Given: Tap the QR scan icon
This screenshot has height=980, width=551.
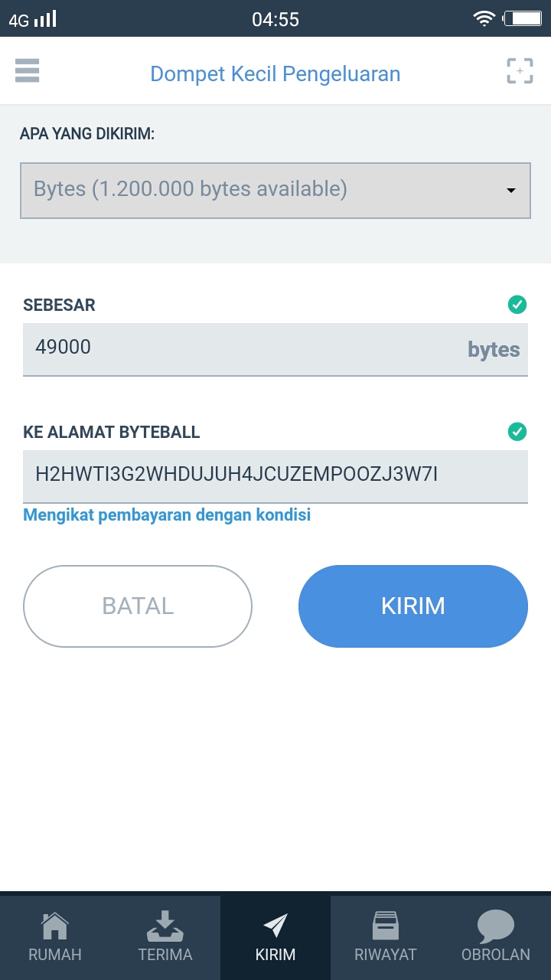Looking at the screenshot, I should click(520, 71).
